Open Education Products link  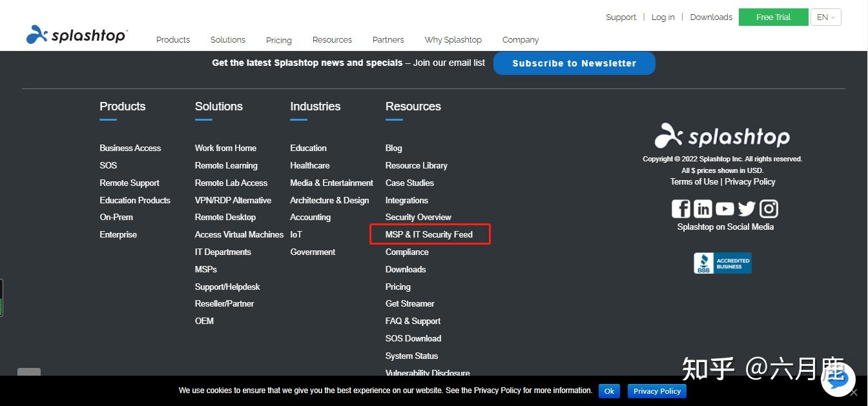coord(135,200)
